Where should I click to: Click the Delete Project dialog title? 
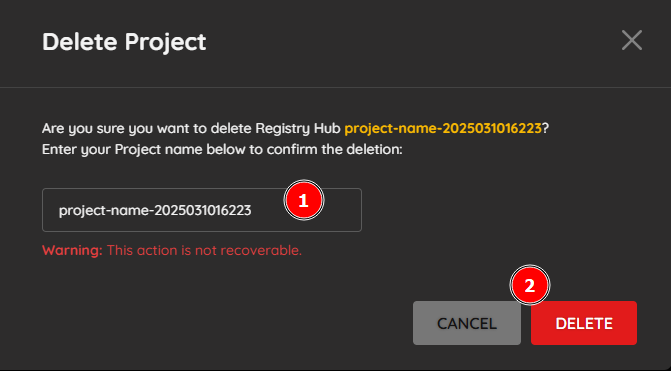click(x=124, y=42)
